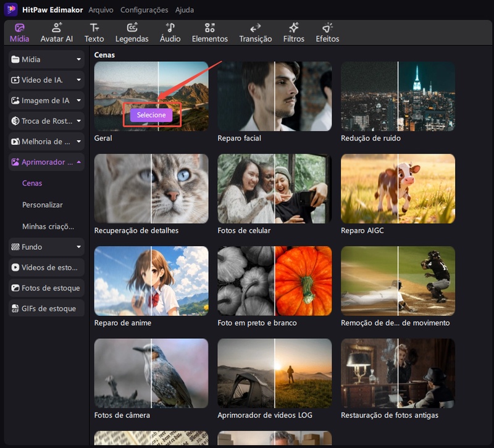Image resolution: width=494 pixels, height=448 pixels.
Task: Click the purple Selecione button
Action: point(151,115)
